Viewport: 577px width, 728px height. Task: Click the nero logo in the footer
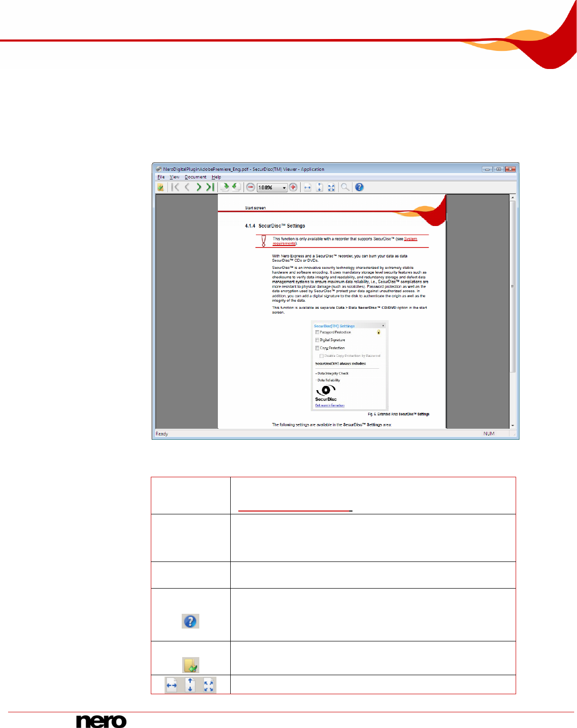pyautogui.click(x=101, y=721)
